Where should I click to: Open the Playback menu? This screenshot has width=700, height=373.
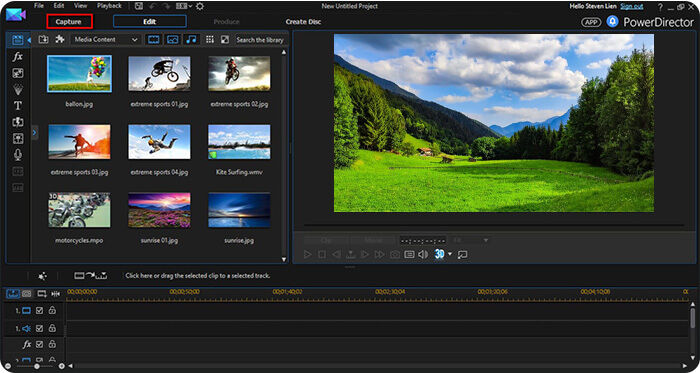point(109,6)
